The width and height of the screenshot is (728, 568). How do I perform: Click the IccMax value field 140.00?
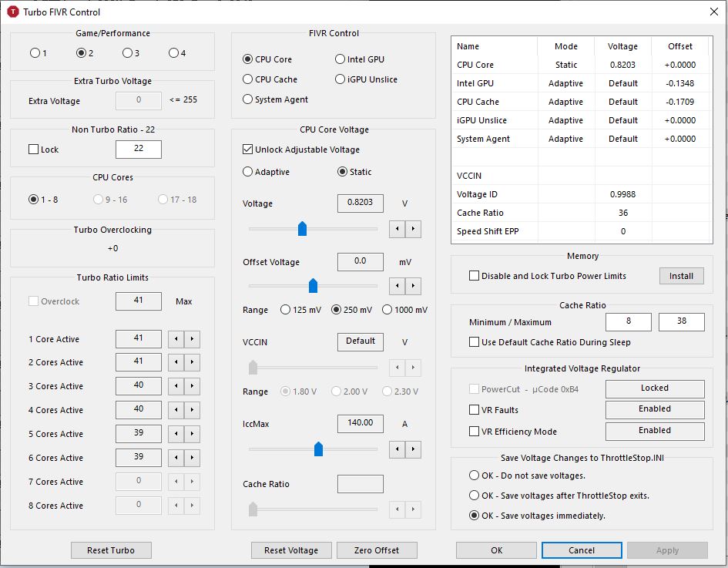(361, 424)
